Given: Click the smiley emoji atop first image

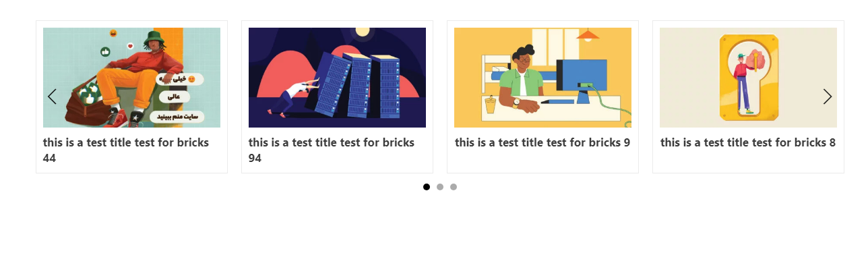Looking at the screenshot, I should 113,33.
